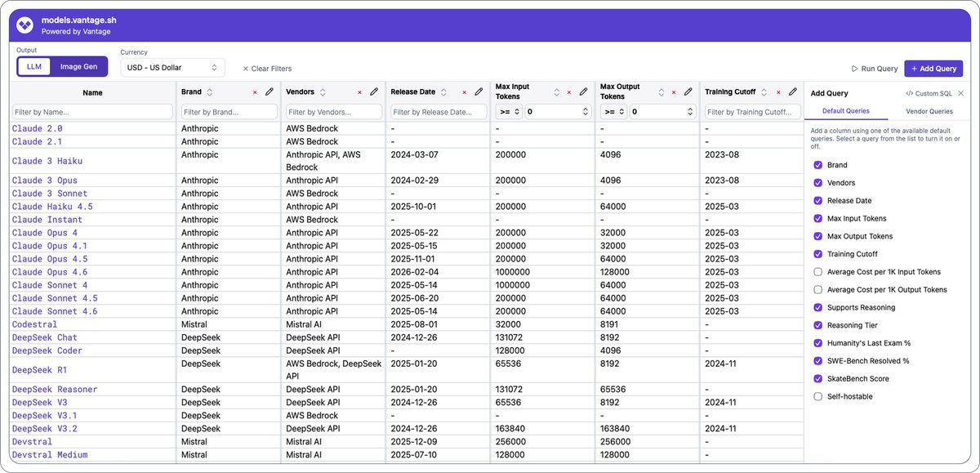This screenshot has width=980, height=473.
Task: Open the Claude 3 Haiku link
Action: [x=47, y=161]
